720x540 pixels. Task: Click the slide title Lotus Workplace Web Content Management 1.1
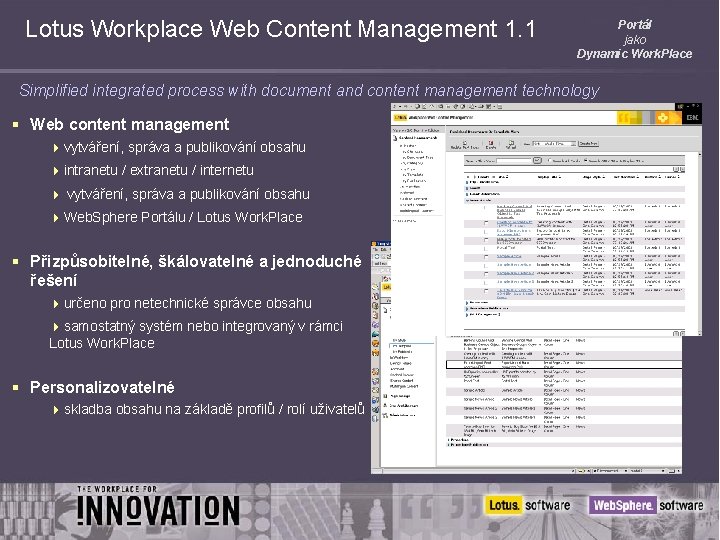(x=281, y=29)
